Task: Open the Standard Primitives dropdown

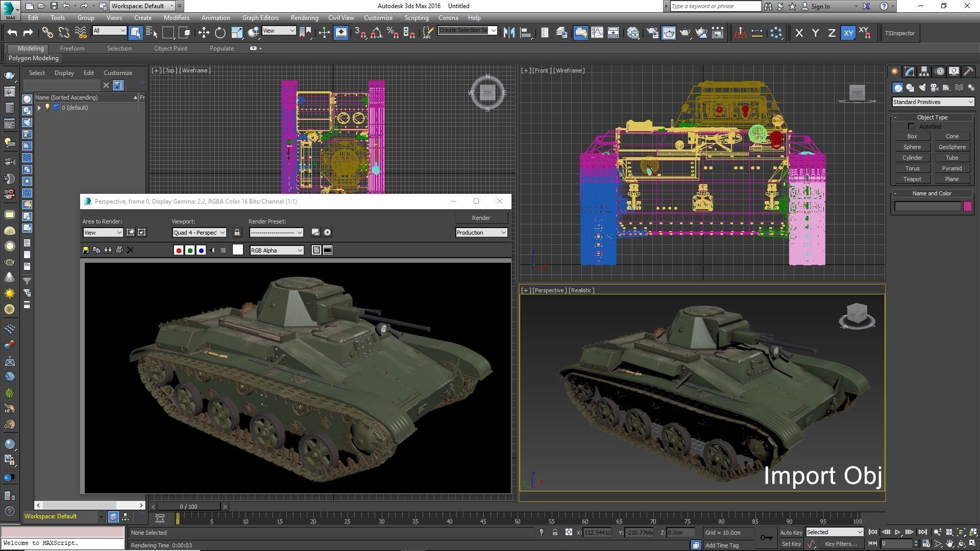Action: tap(933, 102)
